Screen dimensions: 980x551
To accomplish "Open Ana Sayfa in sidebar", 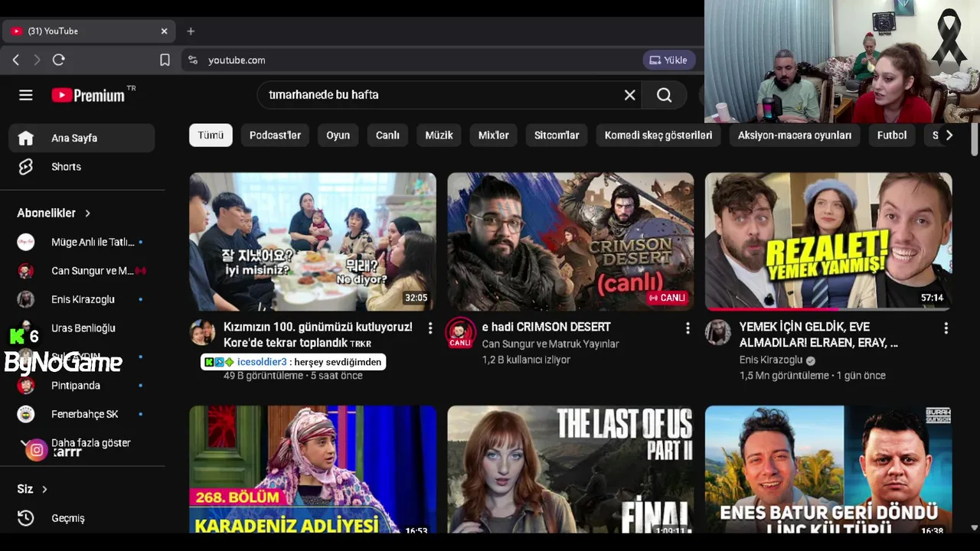I will coord(82,139).
